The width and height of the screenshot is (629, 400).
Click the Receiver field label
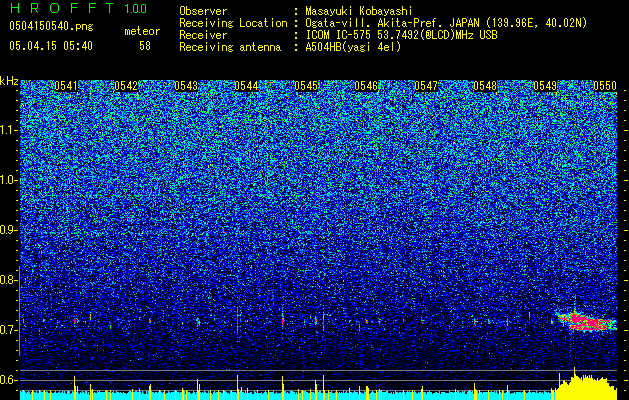pos(203,35)
